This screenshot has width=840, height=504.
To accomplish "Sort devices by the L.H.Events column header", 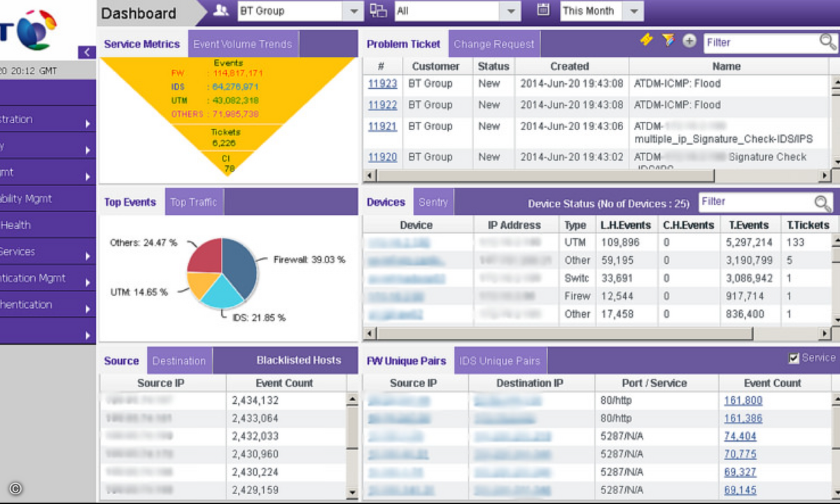I will (x=626, y=225).
